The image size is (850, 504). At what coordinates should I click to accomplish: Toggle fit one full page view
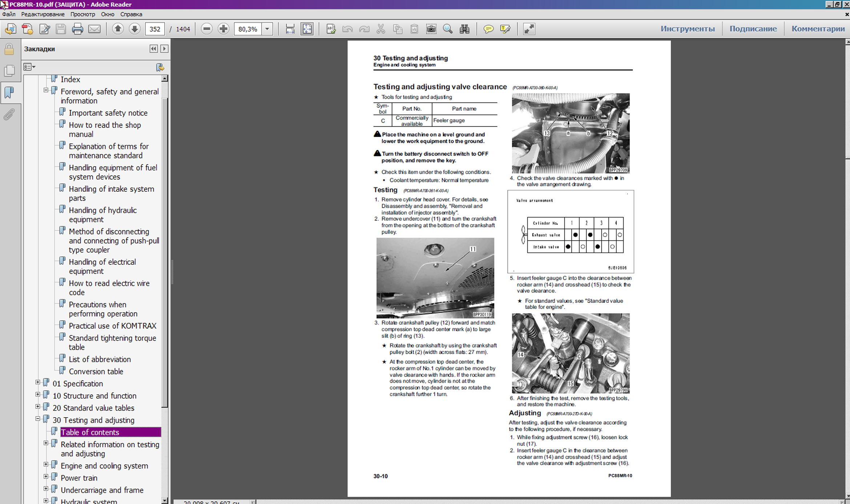(307, 29)
